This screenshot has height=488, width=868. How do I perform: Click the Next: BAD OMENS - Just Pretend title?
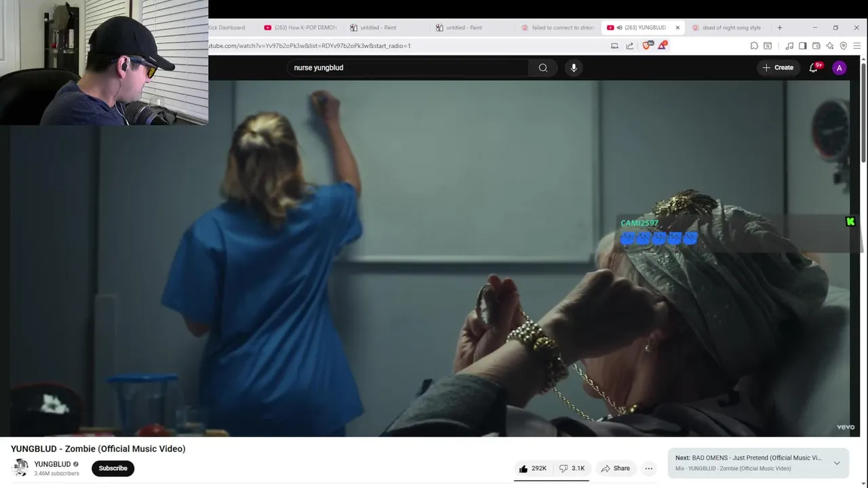coord(749,458)
